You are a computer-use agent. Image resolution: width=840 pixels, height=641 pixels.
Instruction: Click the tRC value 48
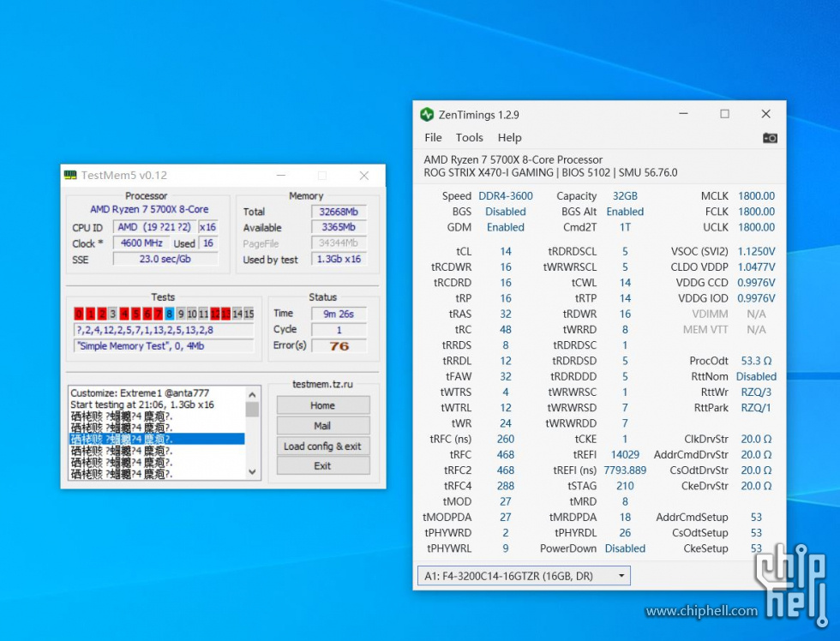[506, 329]
